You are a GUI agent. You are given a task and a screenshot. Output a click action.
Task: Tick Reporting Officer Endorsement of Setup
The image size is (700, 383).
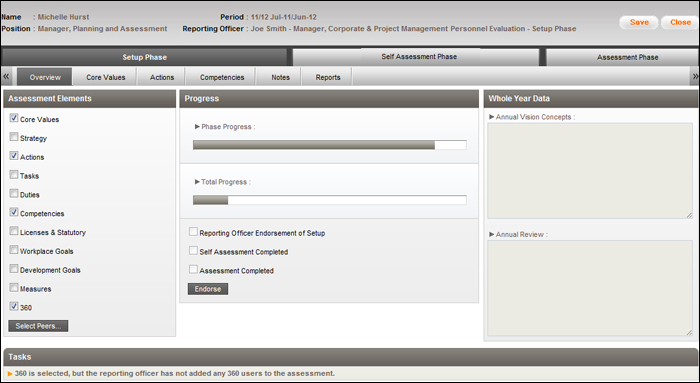click(193, 232)
